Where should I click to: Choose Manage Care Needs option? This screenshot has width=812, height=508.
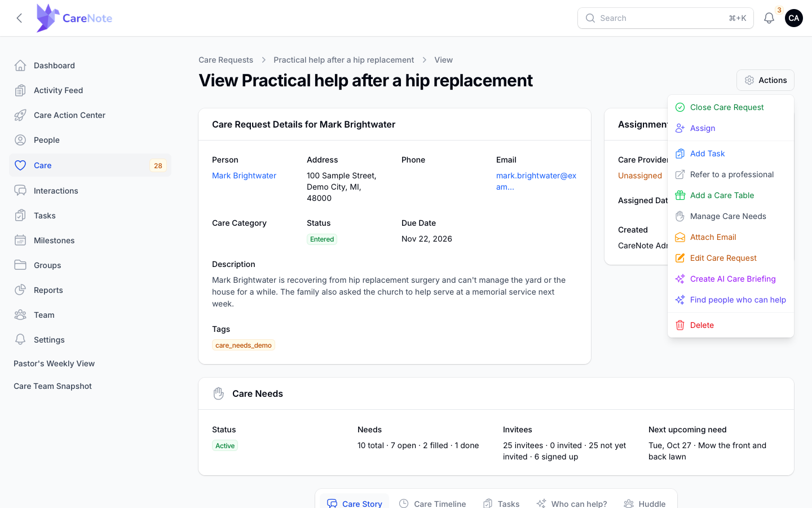tap(731, 216)
